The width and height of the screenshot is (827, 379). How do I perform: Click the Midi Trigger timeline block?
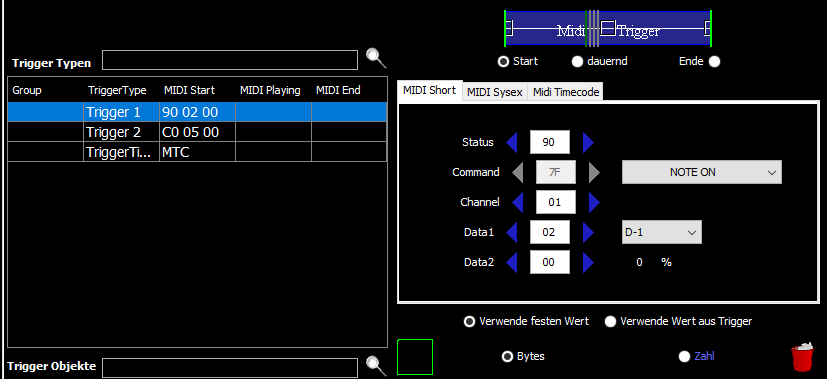608,29
